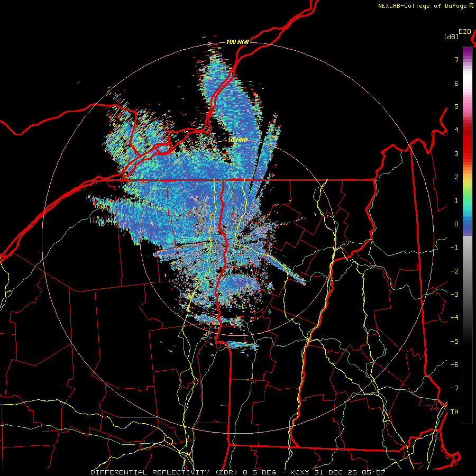Click the 3 tick label on ZDR scale
The height and width of the screenshot is (476, 476).
click(456, 153)
